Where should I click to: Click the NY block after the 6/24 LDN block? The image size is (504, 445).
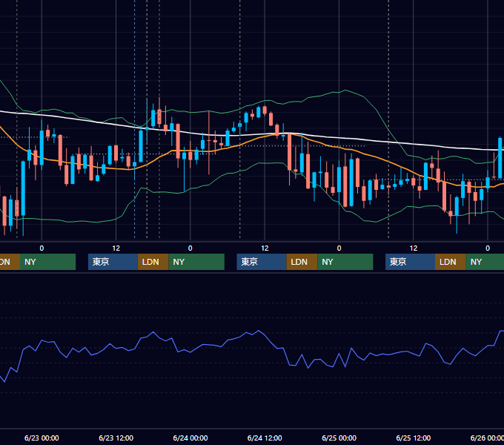[x=345, y=262]
